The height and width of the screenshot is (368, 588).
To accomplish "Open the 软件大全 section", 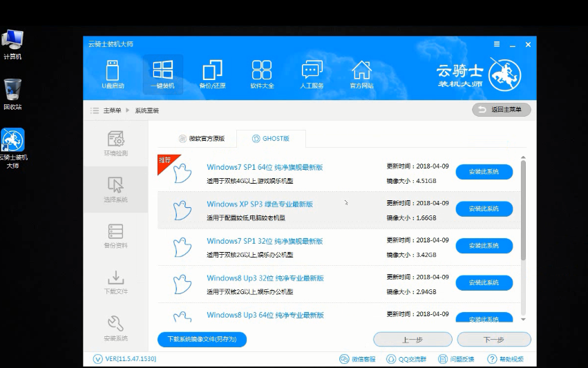I will pyautogui.click(x=262, y=75).
